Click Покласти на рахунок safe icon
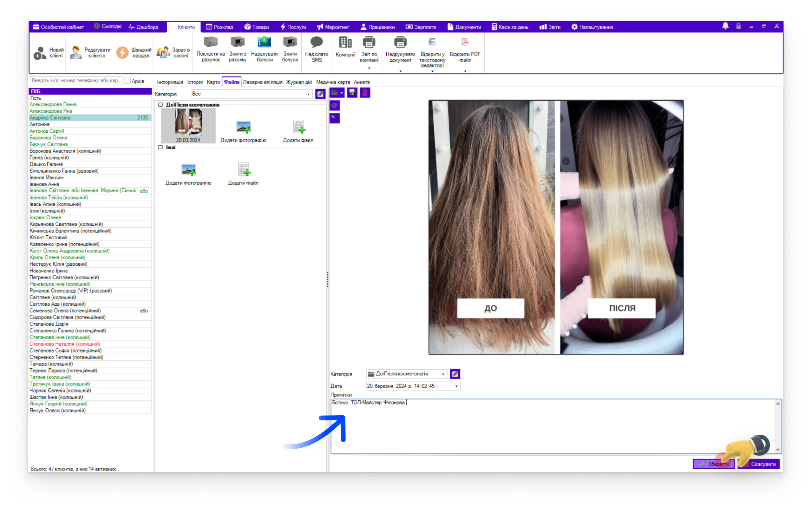Viewport: 812px width, 508px height. tap(211, 42)
